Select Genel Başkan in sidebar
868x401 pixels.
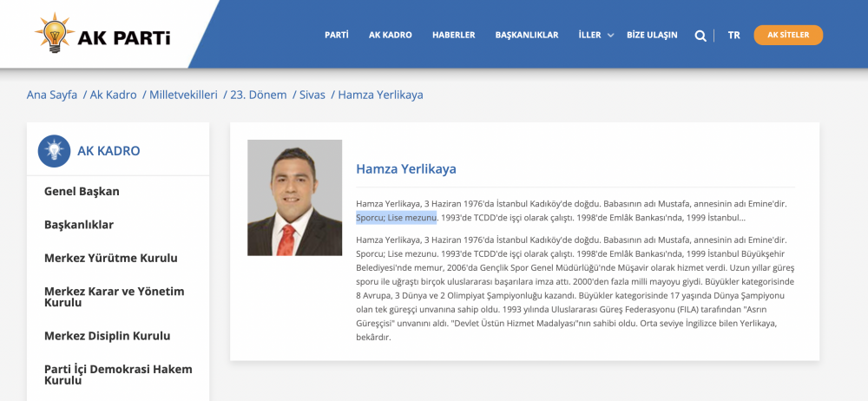coord(82,191)
